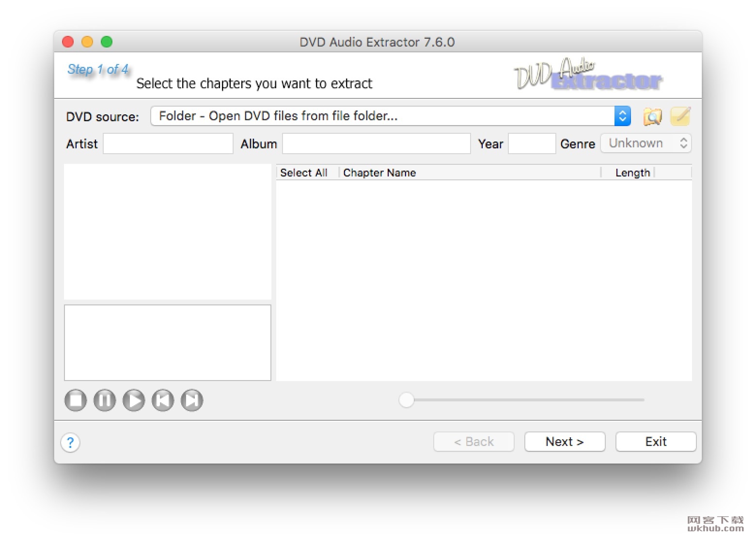Click the Year input field
756x541 pixels.
(532, 144)
